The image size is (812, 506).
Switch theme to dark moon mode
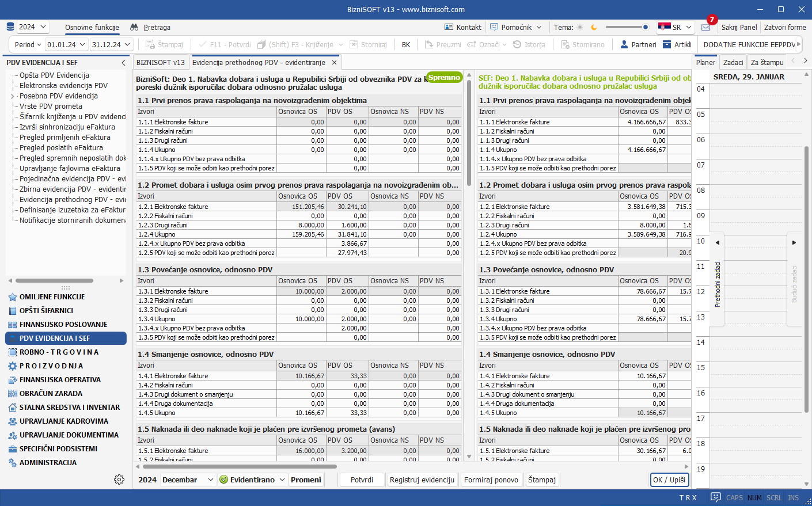coord(594,27)
